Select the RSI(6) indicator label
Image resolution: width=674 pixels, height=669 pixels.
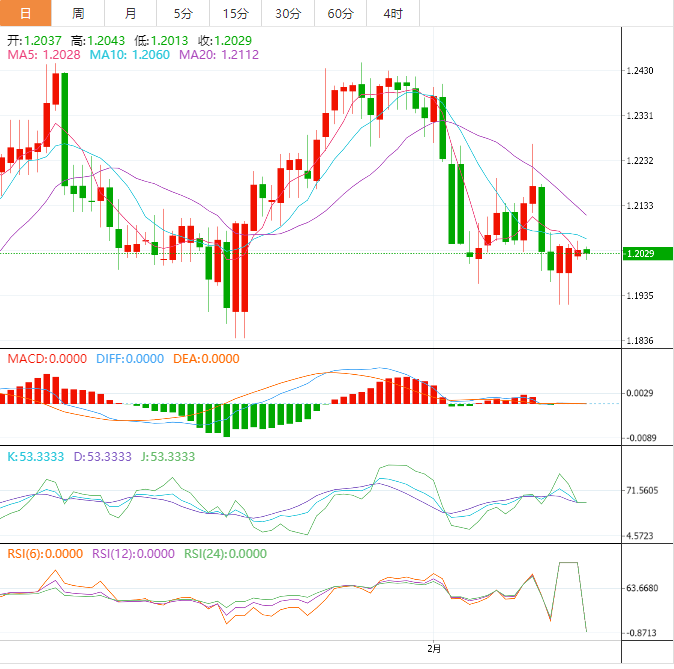tap(45, 553)
